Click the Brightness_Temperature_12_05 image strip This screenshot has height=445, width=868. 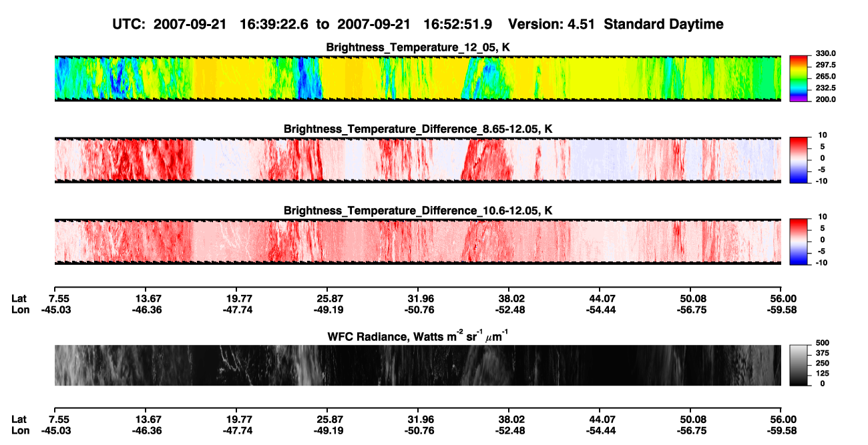tap(417, 78)
